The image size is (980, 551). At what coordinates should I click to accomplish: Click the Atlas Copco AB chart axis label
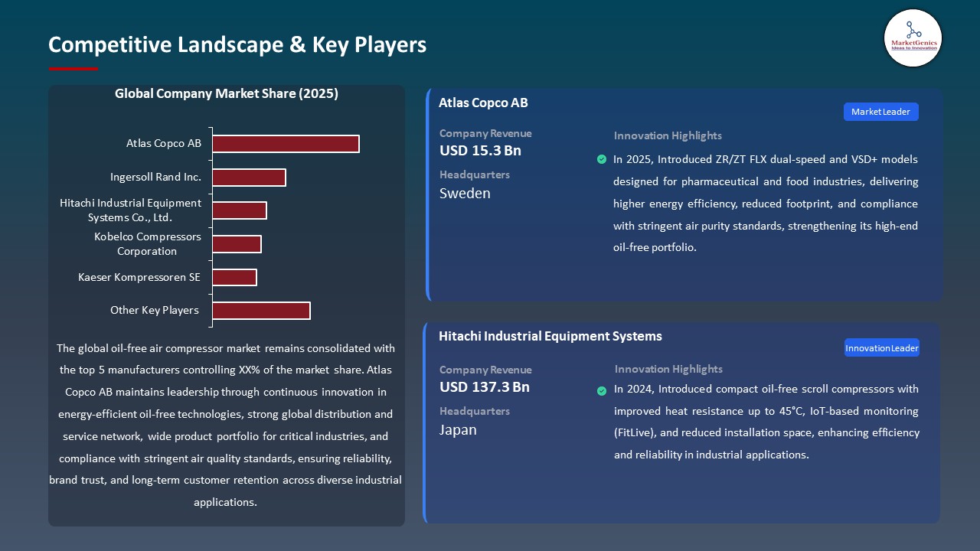[x=164, y=143]
